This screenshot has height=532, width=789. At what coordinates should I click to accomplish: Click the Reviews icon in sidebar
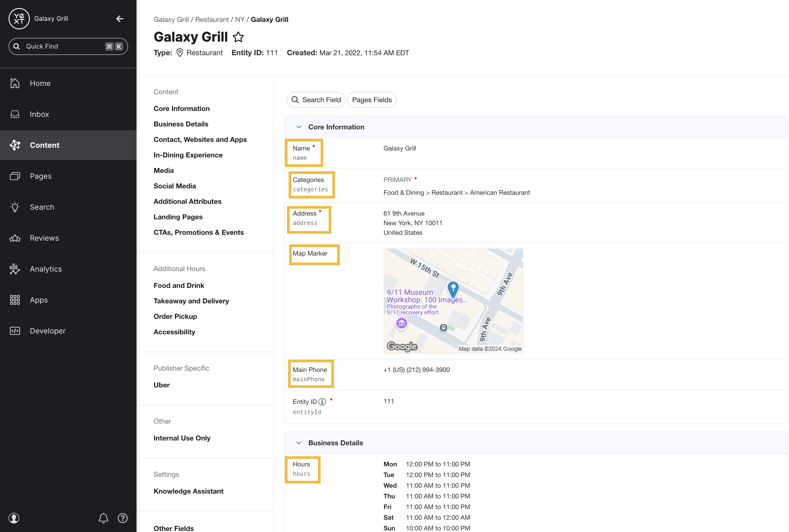click(16, 237)
